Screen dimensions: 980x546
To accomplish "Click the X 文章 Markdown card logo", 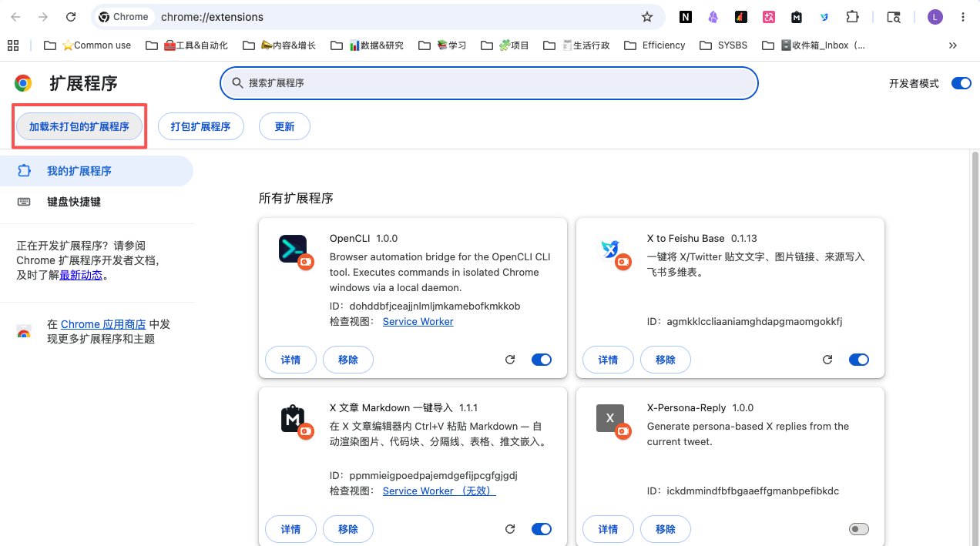I will 293,418.
